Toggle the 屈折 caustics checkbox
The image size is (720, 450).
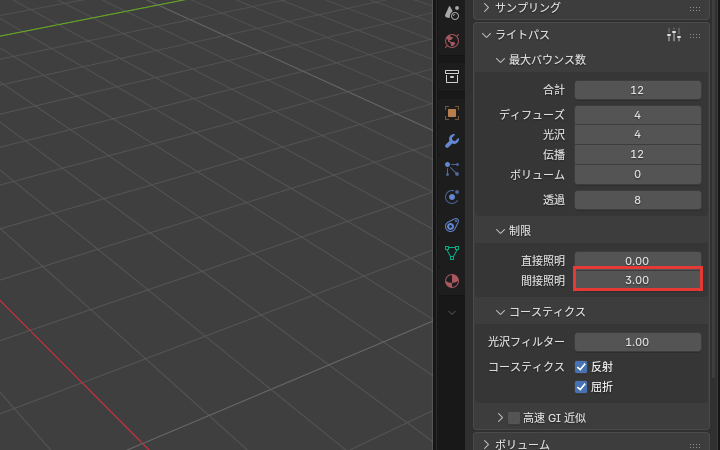click(x=581, y=387)
